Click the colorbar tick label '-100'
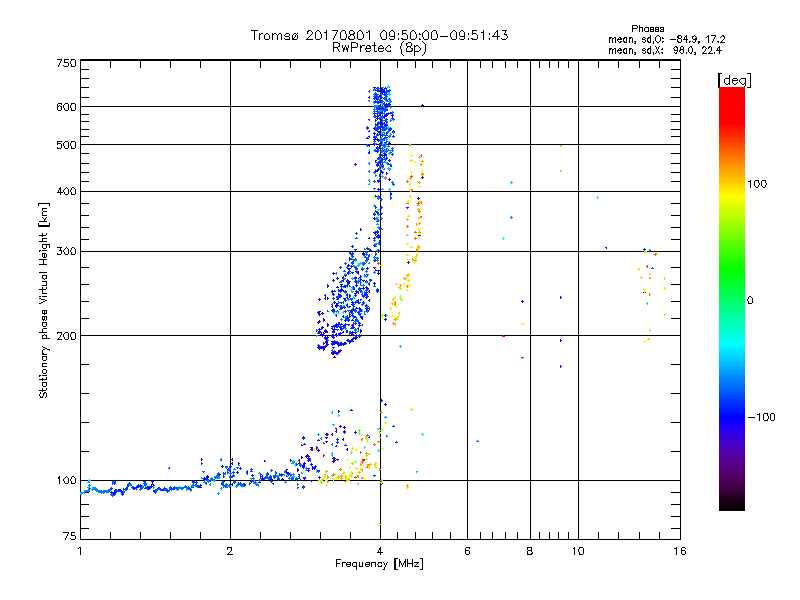Image resolution: width=800 pixels, height=600 pixels. (761, 417)
